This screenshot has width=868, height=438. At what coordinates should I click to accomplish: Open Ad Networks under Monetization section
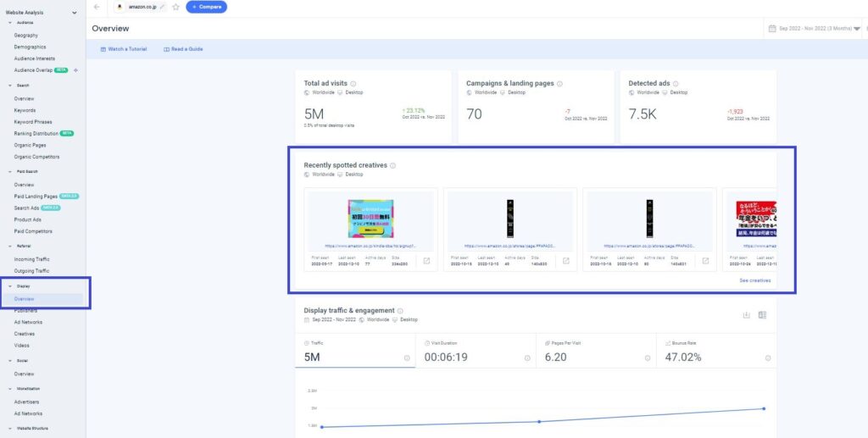[x=28, y=413]
